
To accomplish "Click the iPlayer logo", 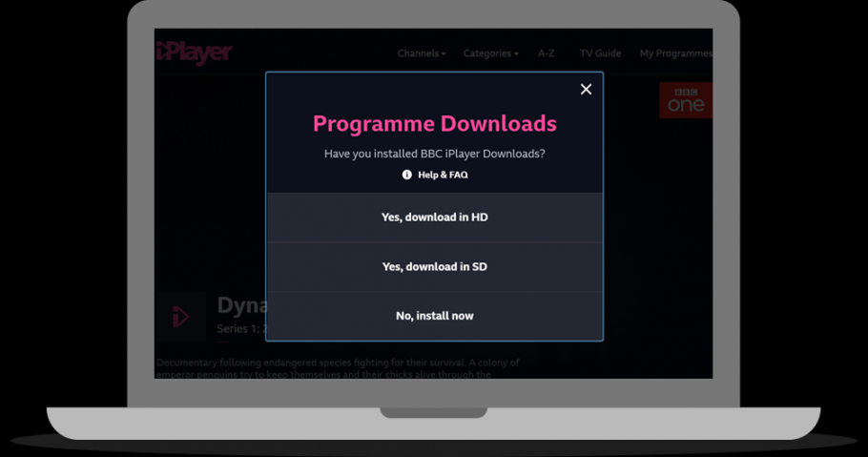I will [x=194, y=53].
